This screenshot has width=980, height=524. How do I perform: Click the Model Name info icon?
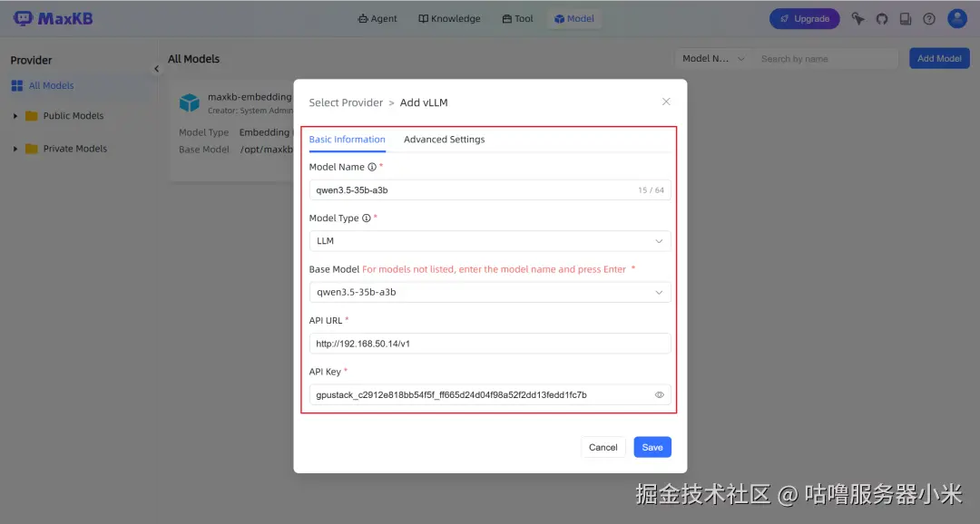(x=372, y=167)
